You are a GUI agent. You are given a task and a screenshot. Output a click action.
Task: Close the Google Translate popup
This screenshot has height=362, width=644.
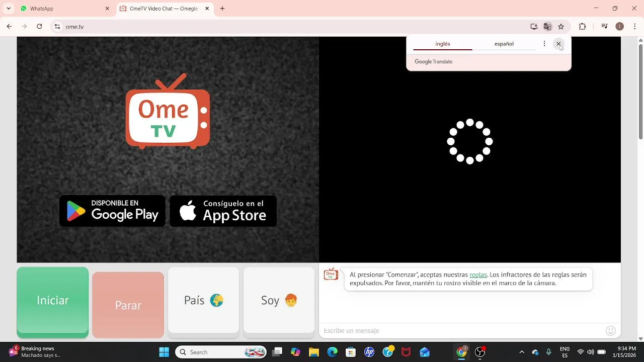click(558, 44)
